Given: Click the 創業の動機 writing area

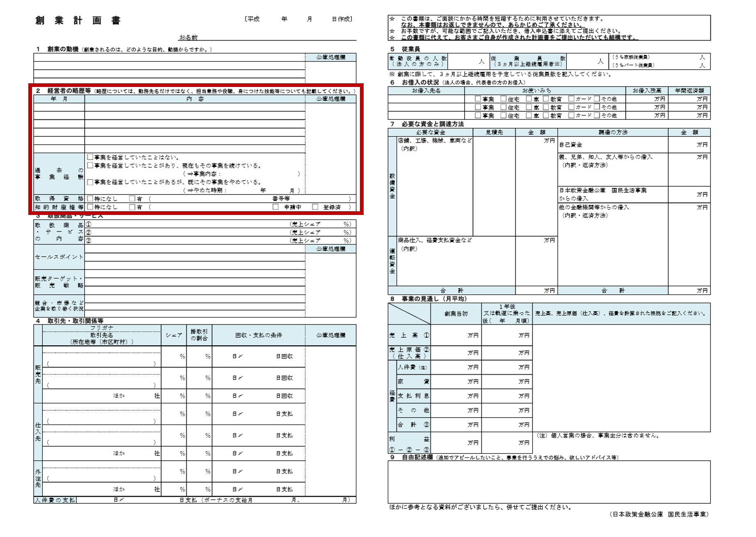Looking at the screenshot, I should [x=169, y=69].
